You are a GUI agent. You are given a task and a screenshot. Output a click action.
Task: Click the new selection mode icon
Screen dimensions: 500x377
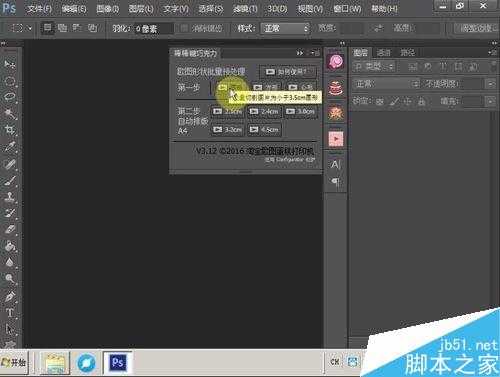point(48,28)
